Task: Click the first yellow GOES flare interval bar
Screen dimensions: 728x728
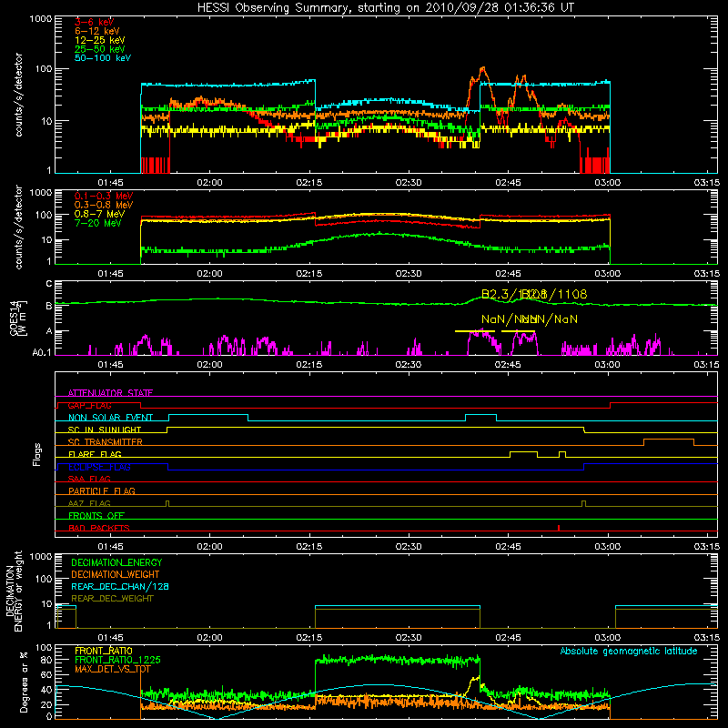Action: [474, 331]
